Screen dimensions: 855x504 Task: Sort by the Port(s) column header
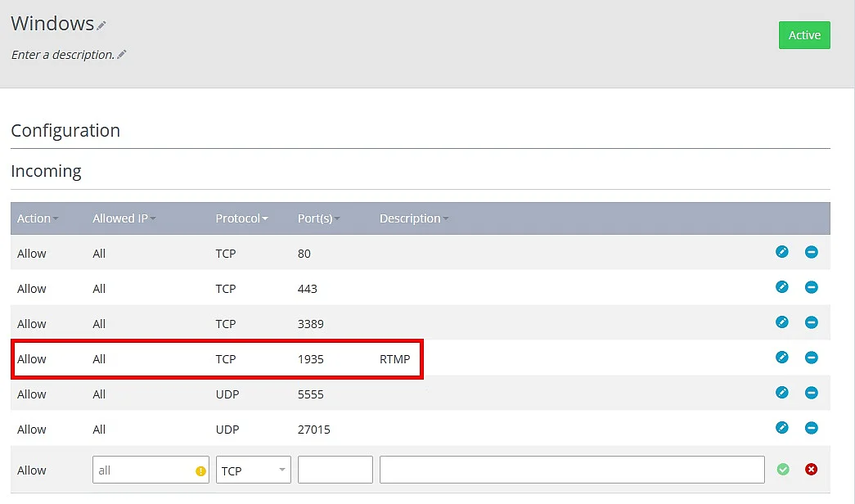[318, 218]
